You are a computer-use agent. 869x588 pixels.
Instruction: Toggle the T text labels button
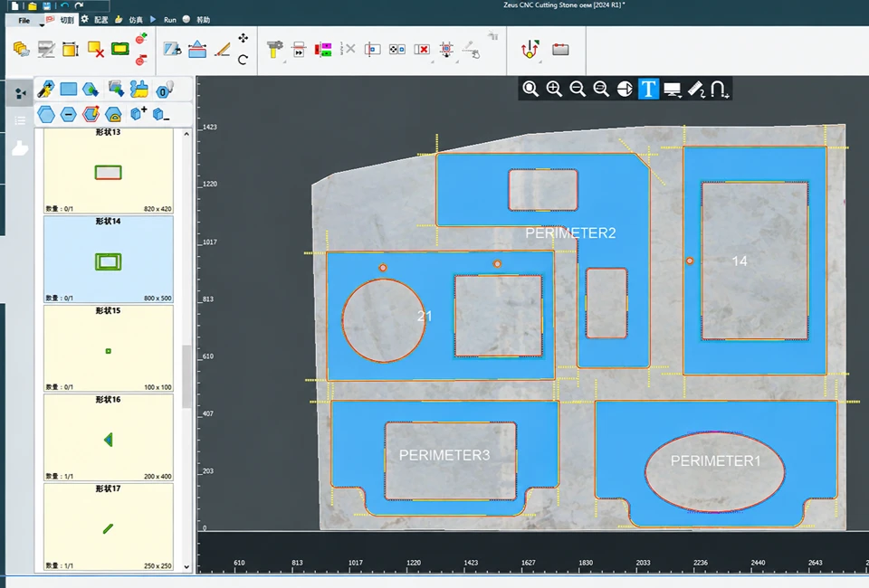tap(648, 89)
